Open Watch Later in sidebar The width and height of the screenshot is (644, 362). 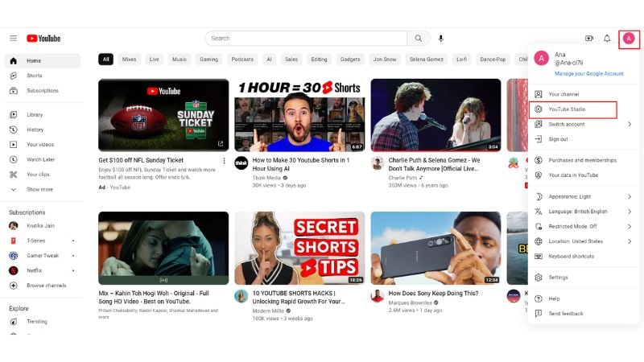pyautogui.click(x=43, y=159)
